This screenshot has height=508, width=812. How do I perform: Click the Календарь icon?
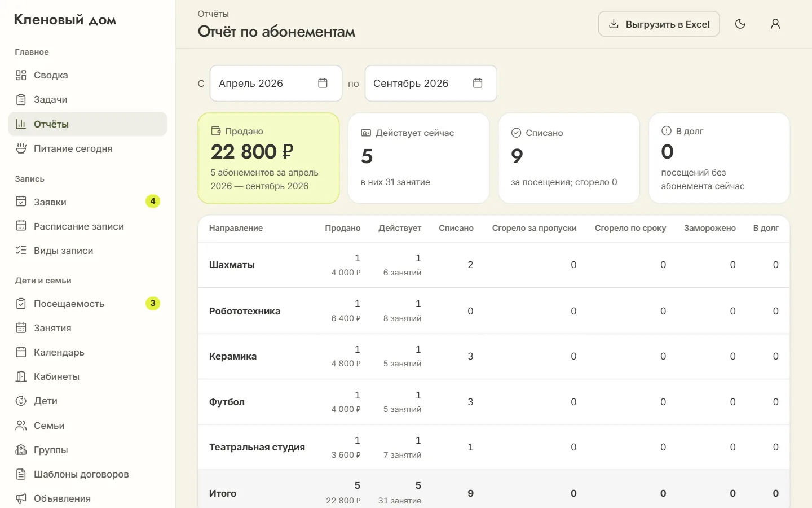pos(21,352)
